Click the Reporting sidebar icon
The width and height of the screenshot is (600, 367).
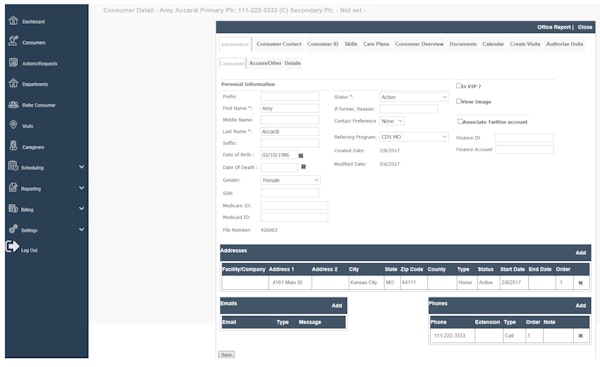coord(13,188)
